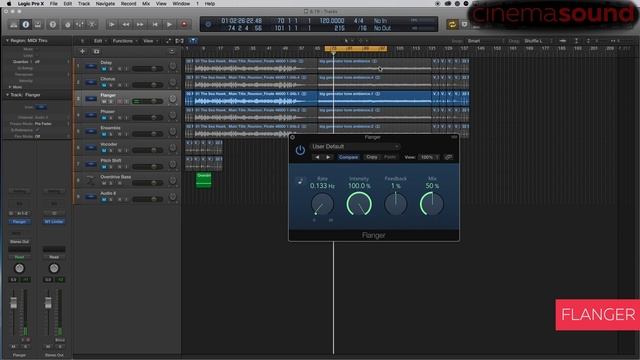Mute the Audio 8 track
The image size is (640, 360).
pyautogui.click(x=104, y=200)
